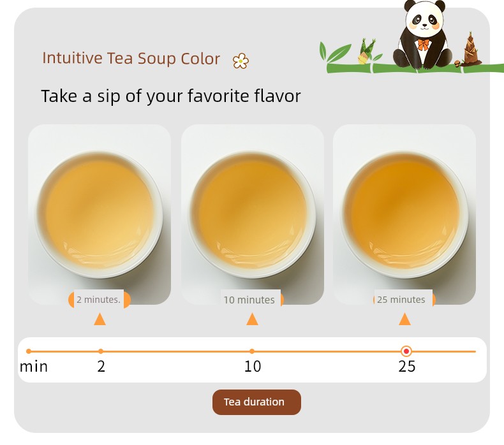This screenshot has width=504, height=445.
Task: Click the yellow bamboo shoot left of the panda
Action: (x=366, y=52)
